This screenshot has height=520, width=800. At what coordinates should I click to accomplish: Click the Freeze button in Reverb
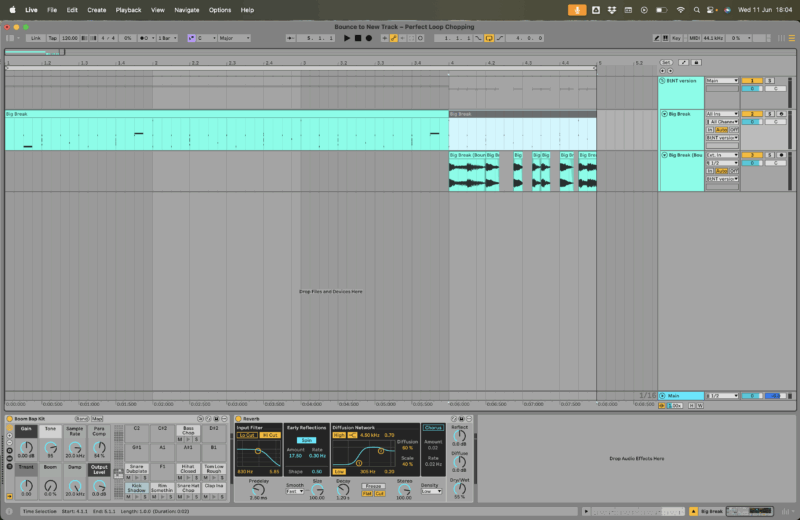(373, 486)
